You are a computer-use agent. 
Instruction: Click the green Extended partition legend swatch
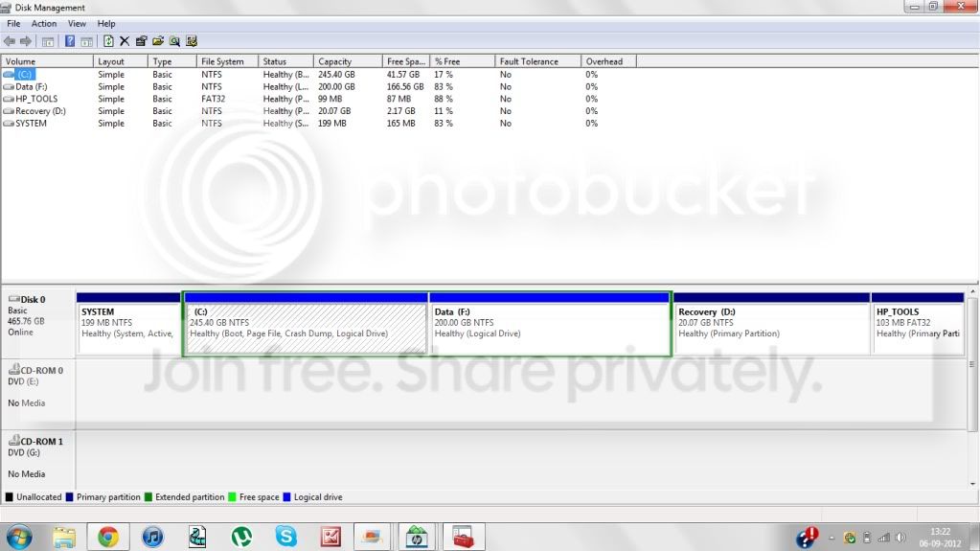[148, 497]
